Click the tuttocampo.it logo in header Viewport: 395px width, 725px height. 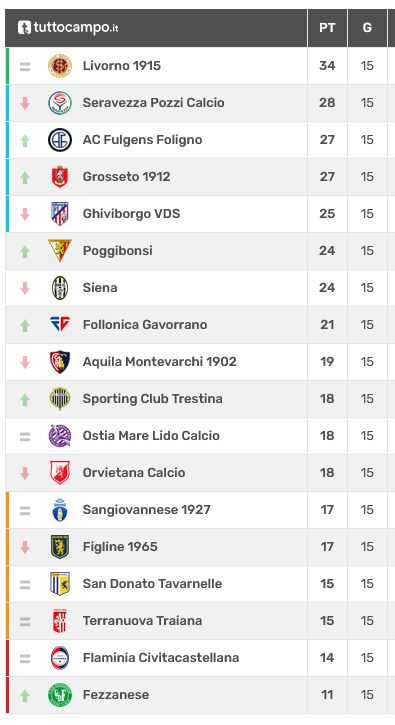point(68,28)
